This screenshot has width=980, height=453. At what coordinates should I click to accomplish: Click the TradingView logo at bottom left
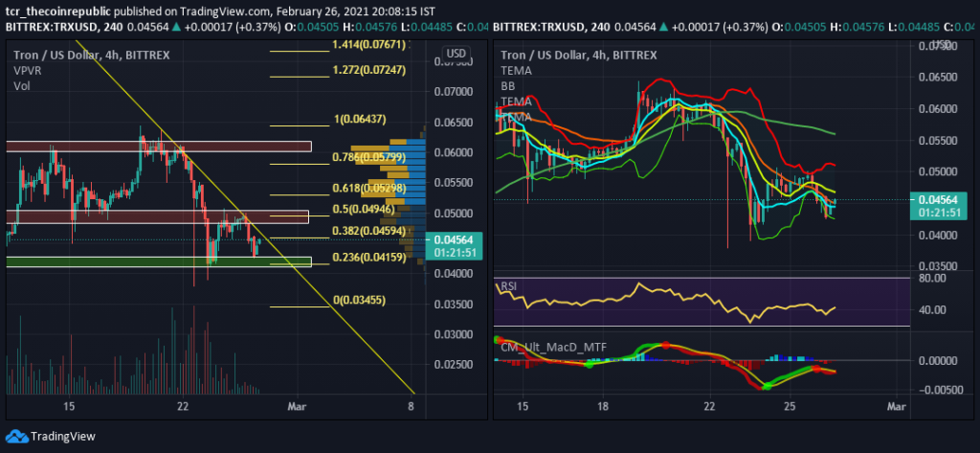[x=50, y=436]
